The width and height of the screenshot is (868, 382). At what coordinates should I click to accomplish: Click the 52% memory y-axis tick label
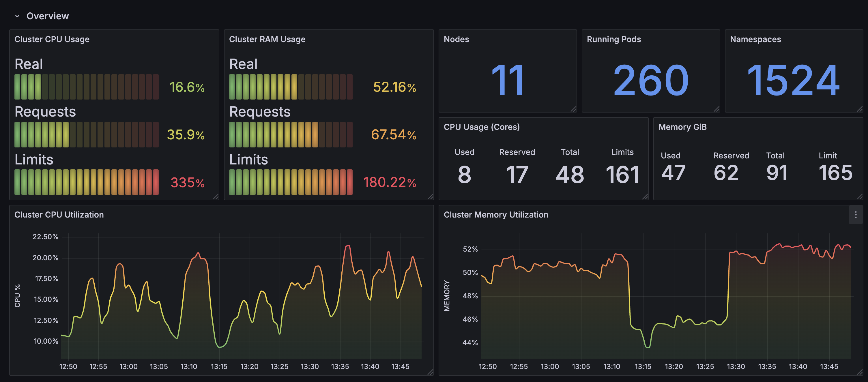click(470, 249)
